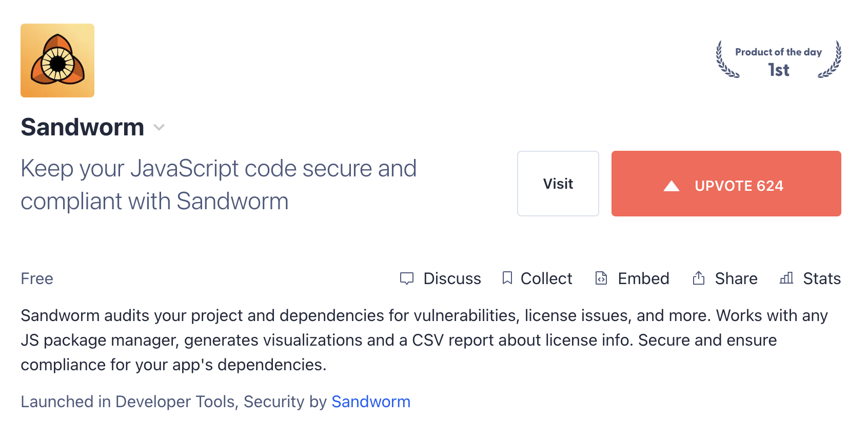This screenshot has width=868, height=440.
Task: Click the Stats bar chart icon
Action: [x=786, y=278]
